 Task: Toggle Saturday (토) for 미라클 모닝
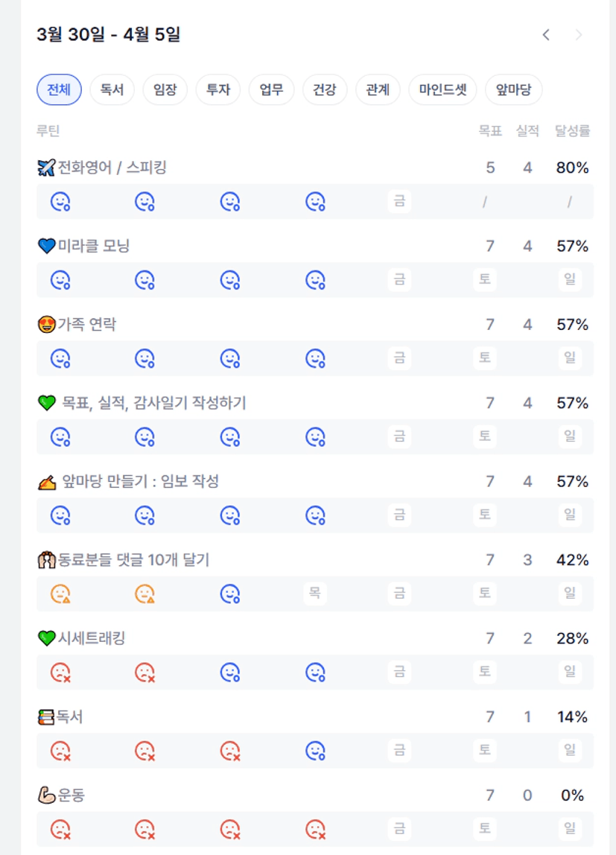(x=485, y=280)
